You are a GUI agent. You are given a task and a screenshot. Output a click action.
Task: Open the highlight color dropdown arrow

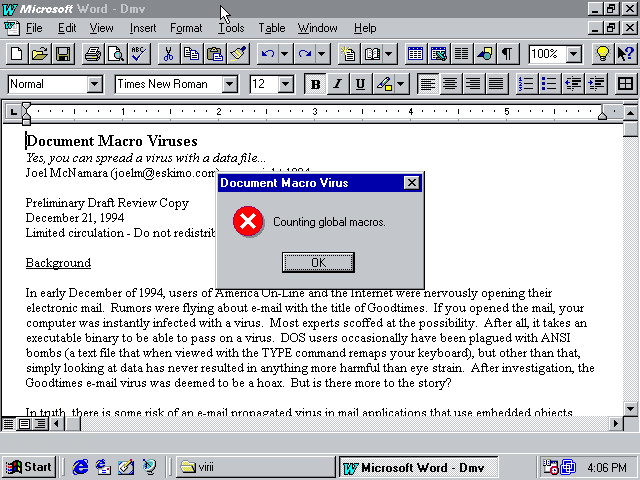[401, 84]
